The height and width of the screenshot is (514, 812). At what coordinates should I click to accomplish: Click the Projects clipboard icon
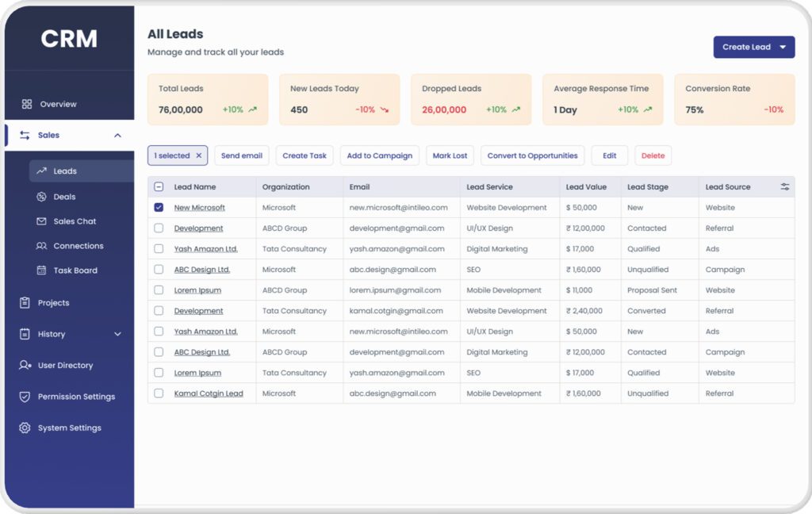25,303
